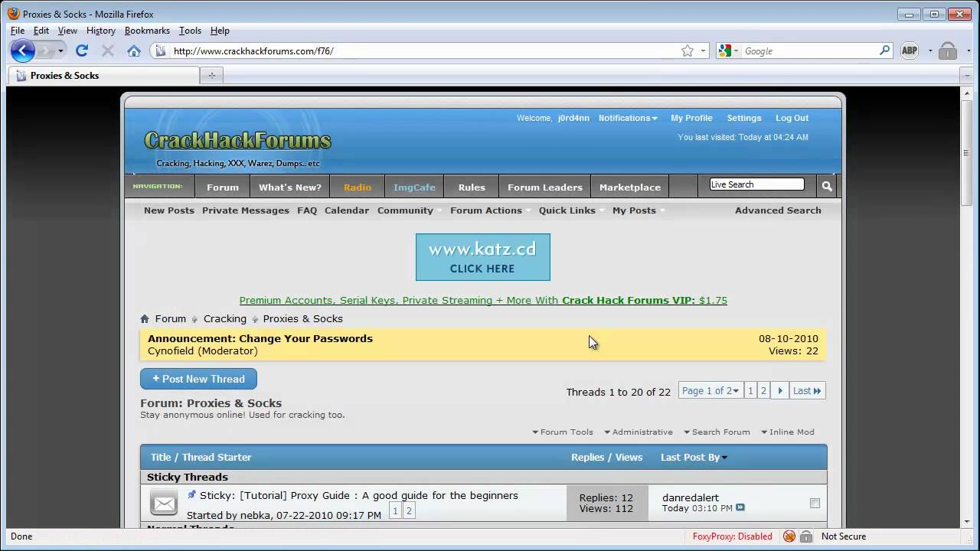This screenshot has width=980, height=551.
Task: Click Post New Thread button
Action: 198,379
